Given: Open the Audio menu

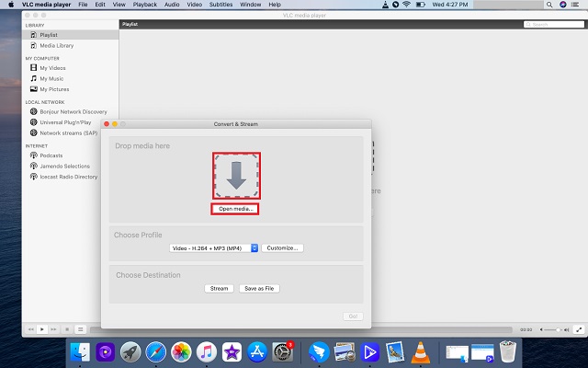Looking at the screenshot, I should click(172, 5).
